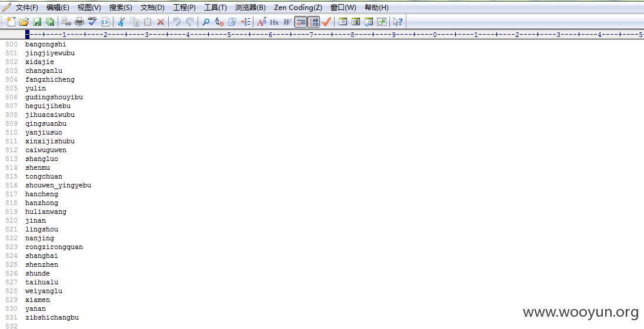The image size is (644, 329).
Task: Click the taihualu text
Action: [42, 283]
